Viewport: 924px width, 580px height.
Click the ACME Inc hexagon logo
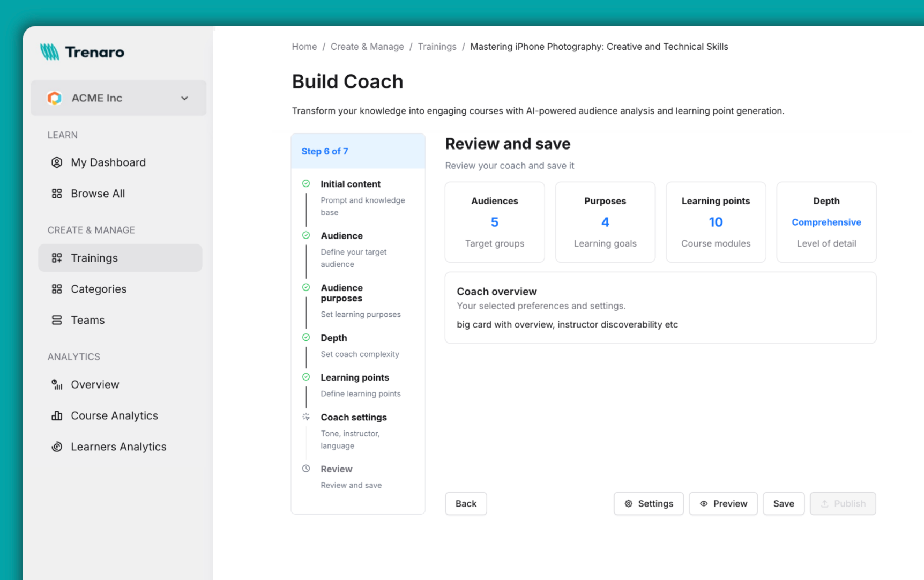(54, 98)
